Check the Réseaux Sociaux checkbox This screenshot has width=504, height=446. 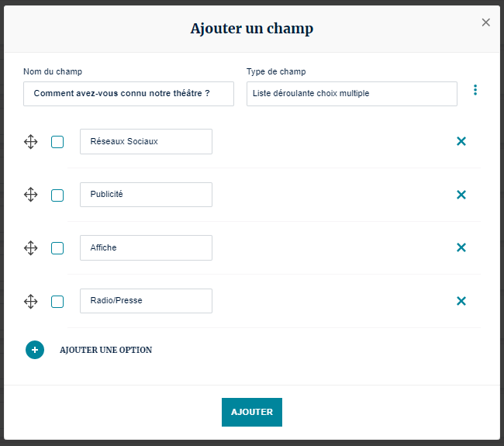[57, 142]
